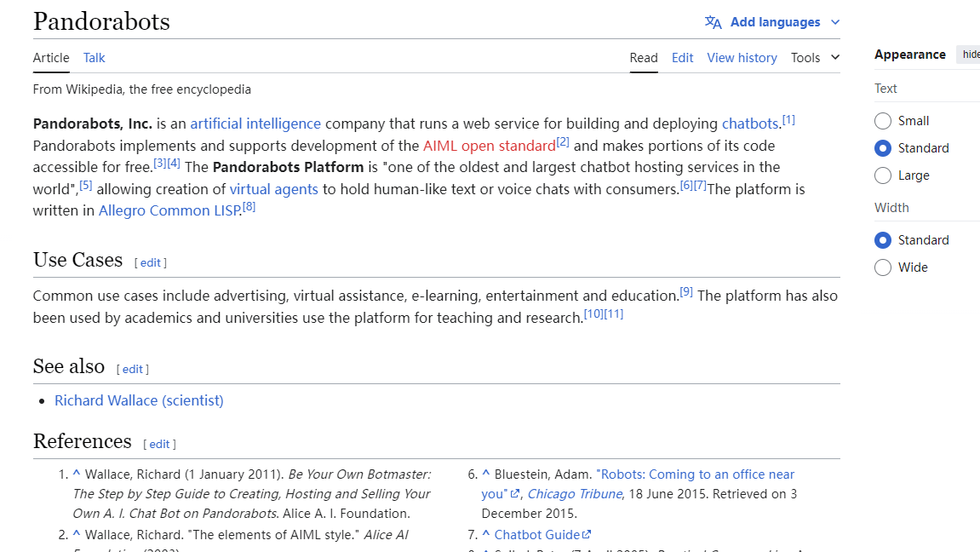
Task: Jump to citation [8]
Action: tap(249, 206)
